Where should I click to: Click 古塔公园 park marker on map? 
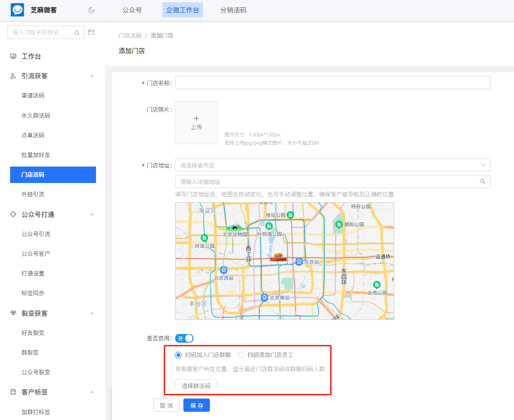pos(377,285)
